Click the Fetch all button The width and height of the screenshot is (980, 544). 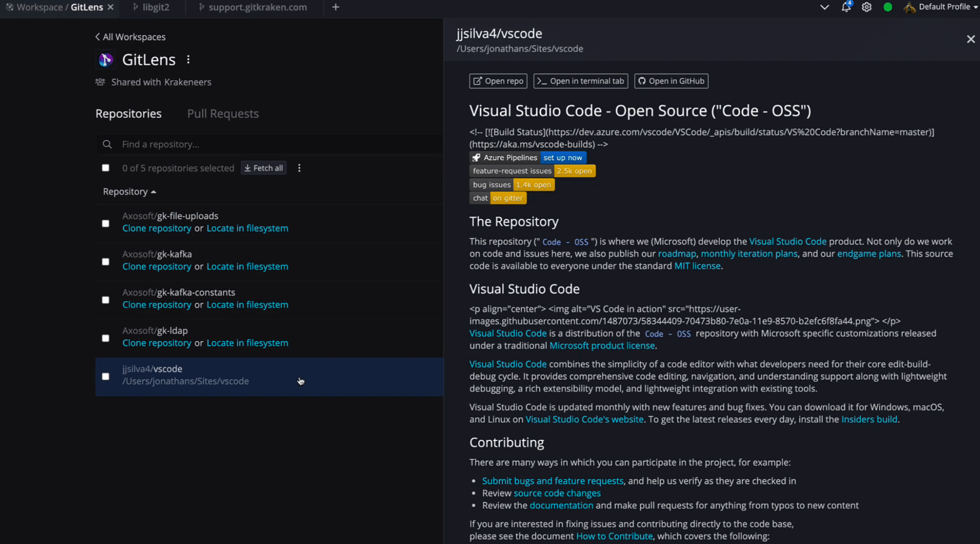(x=264, y=168)
